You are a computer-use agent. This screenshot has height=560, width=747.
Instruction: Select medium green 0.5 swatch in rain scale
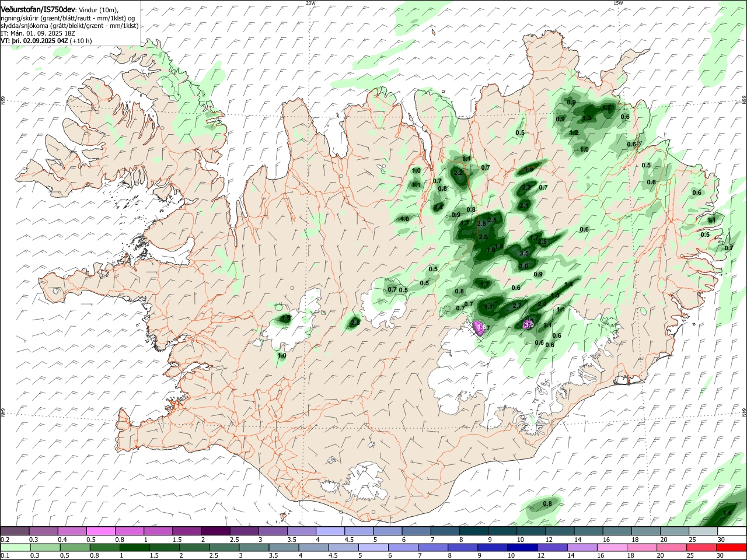tap(75, 547)
